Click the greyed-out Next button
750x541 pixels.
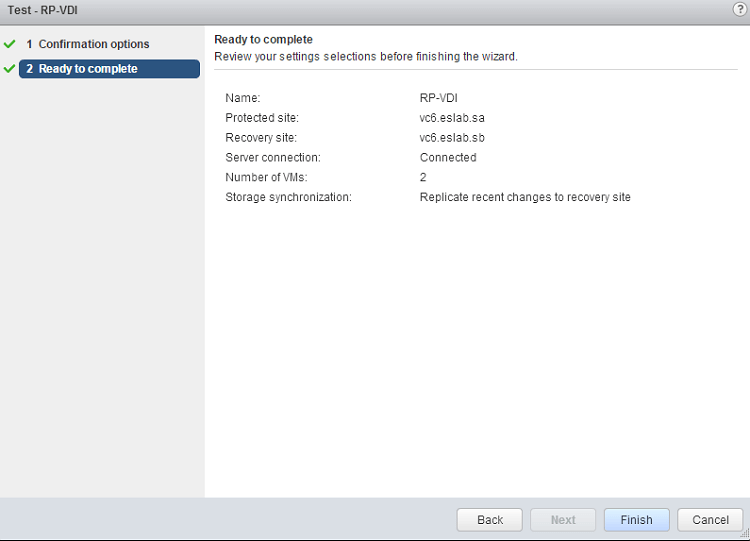tap(563, 520)
